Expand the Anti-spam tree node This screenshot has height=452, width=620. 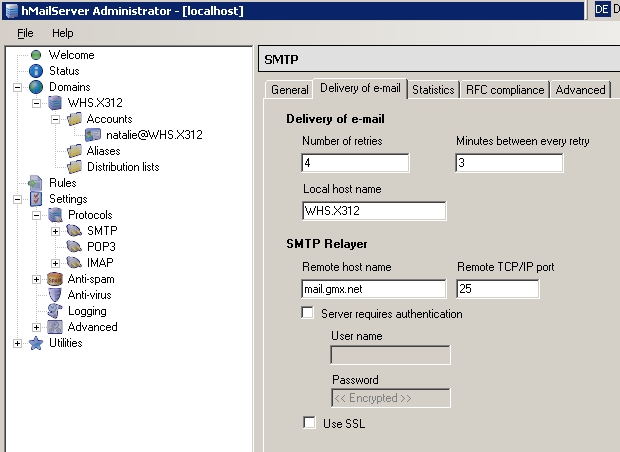[x=37, y=279]
